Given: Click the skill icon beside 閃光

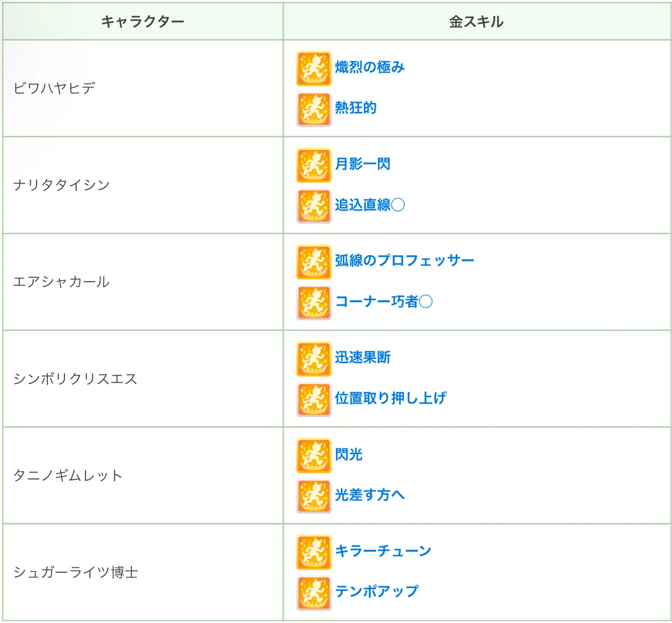Looking at the screenshot, I should click(x=314, y=455).
